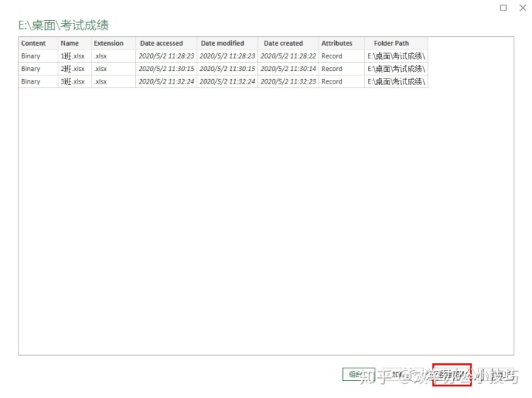Click the 组合 (Combine) button

point(358,374)
